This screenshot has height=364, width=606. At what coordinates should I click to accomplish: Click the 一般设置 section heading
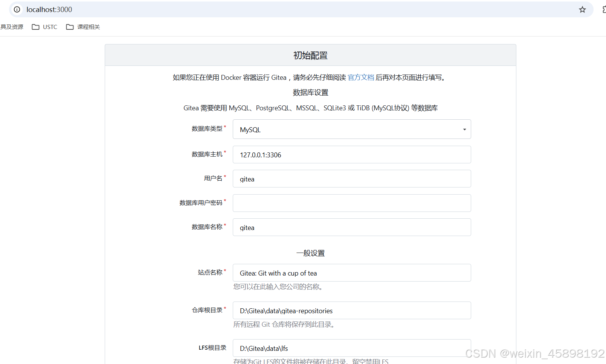310,253
